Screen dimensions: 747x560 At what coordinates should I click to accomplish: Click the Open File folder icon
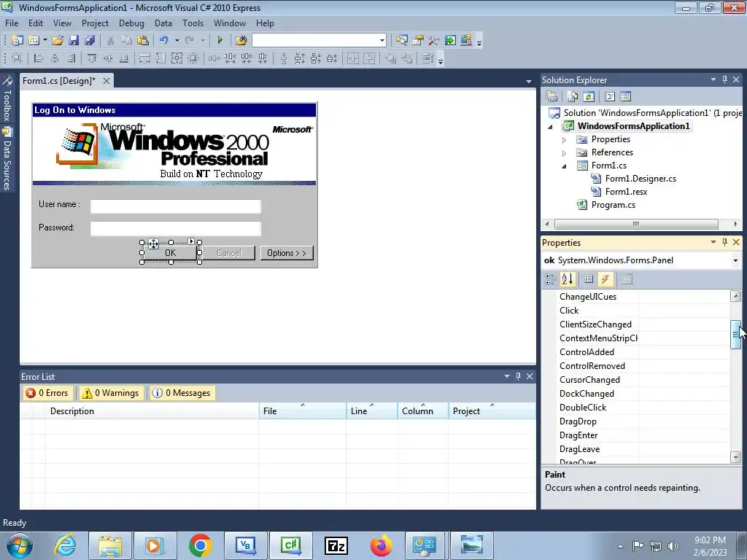pyautogui.click(x=58, y=41)
